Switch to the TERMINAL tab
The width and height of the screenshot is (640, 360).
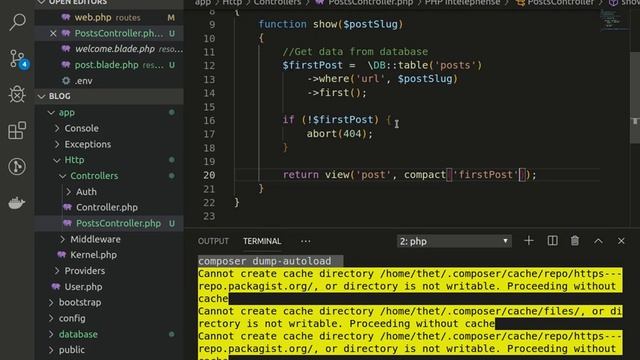click(262, 241)
